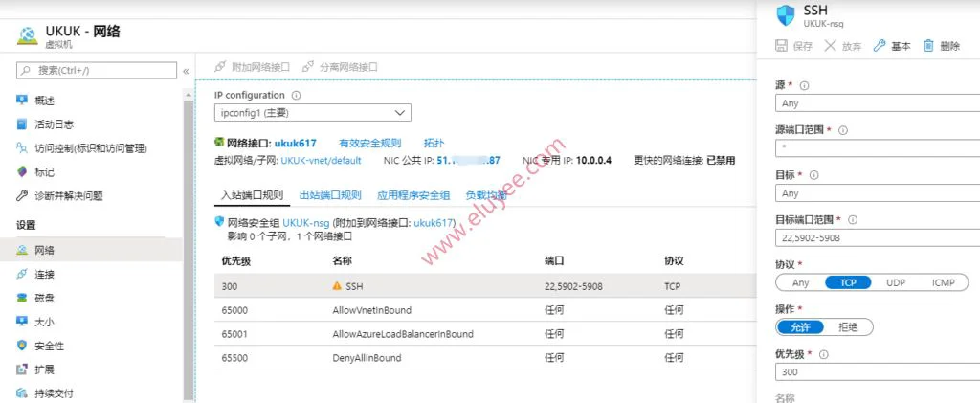This screenshot has height=403, width=980.
Task: Click the NIC public IP address link
Action: pyautogui.click(x=468, y=161)
